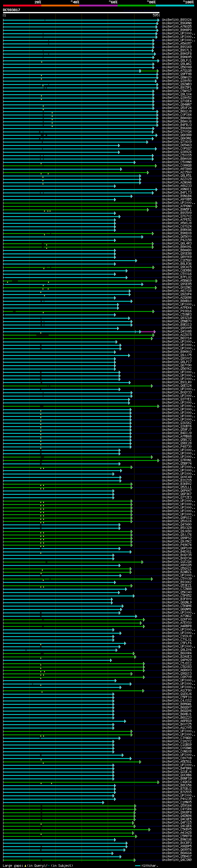This screenshot has height=868, width=197.
Task: Select the UniRef100_B9H903 label
Action: pos(177,352)
